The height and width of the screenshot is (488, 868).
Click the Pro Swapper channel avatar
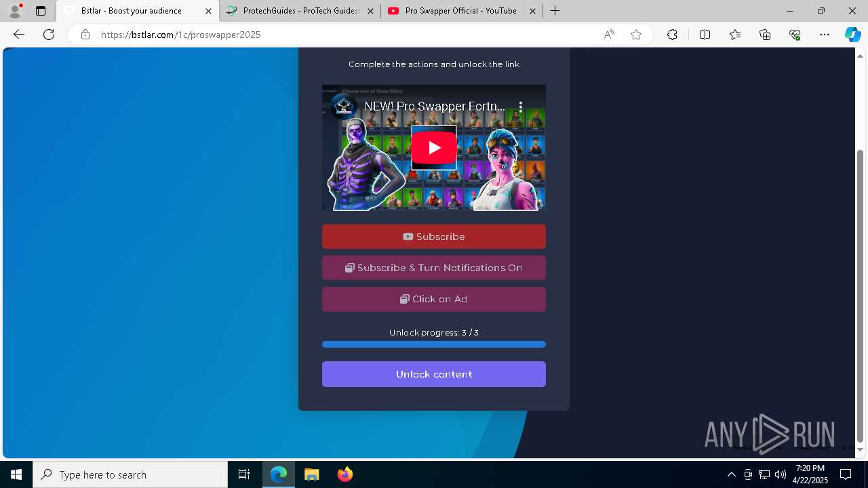click(344, 106)
